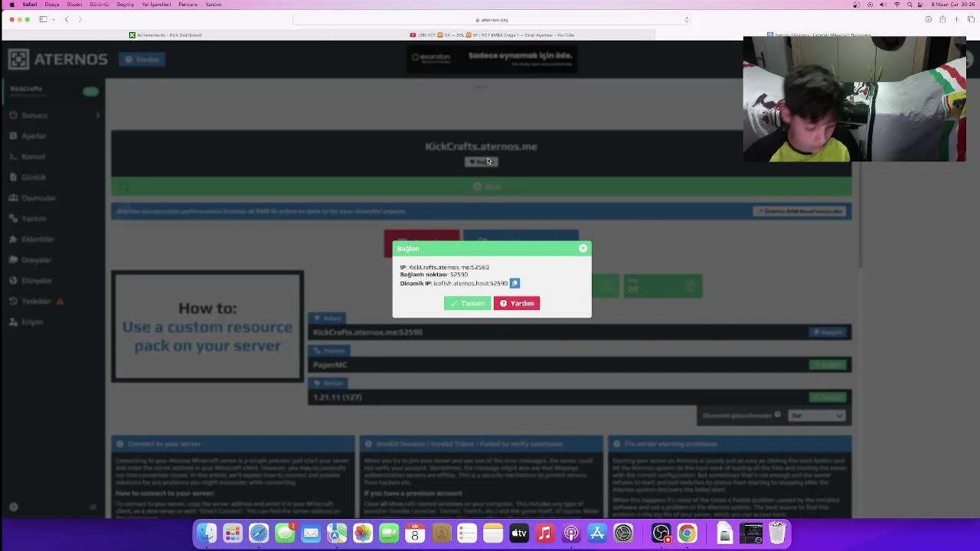Viewport: 980px width, 551px height.
Task: Show Safari tab overview
Action: (971, 19)
